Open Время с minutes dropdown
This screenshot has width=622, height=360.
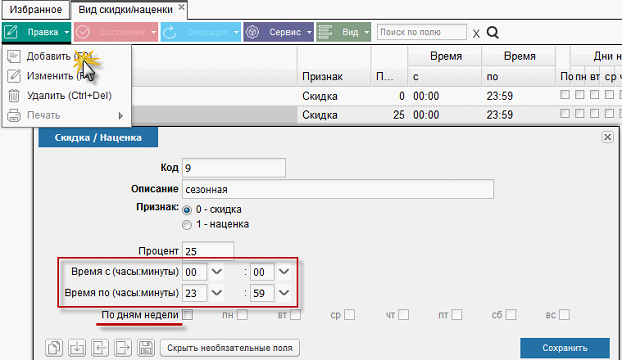pos(284,272)
